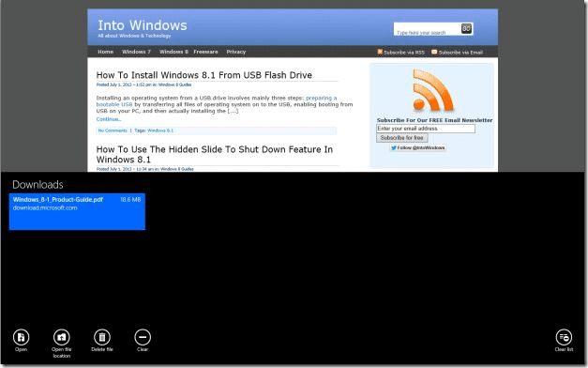Click the download.microsoft.com source text

45,207
